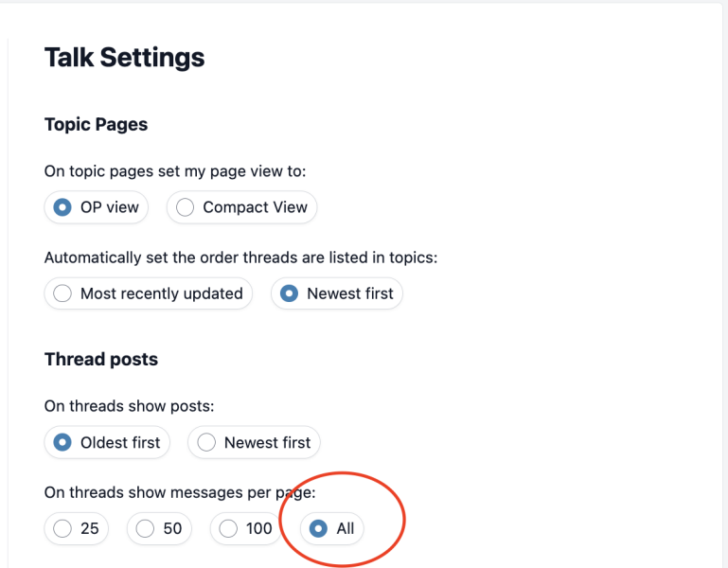The width and height of the screenshot is (728, 568).
Task: Click the Thread posts section heading
Action: pyautogui.click(x=101, y=360)
